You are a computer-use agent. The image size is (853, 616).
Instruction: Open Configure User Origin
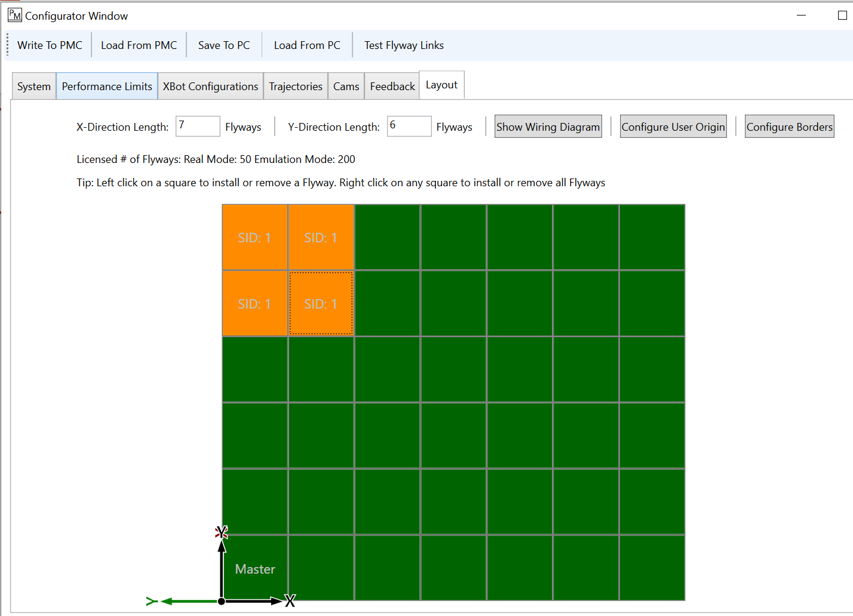coord(673,127)
